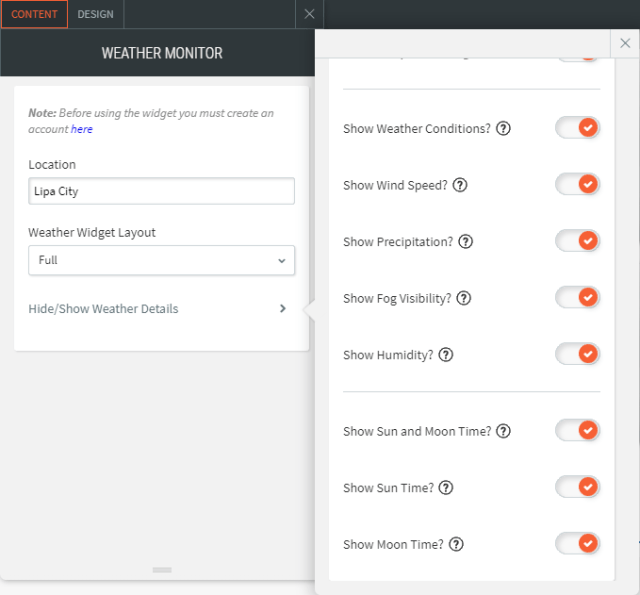
Task: Open the Design tab
Action: tap(96, 14)
